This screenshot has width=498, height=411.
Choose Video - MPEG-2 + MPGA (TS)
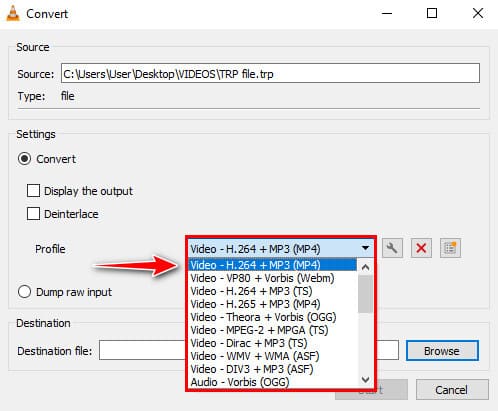coord(272,330)
